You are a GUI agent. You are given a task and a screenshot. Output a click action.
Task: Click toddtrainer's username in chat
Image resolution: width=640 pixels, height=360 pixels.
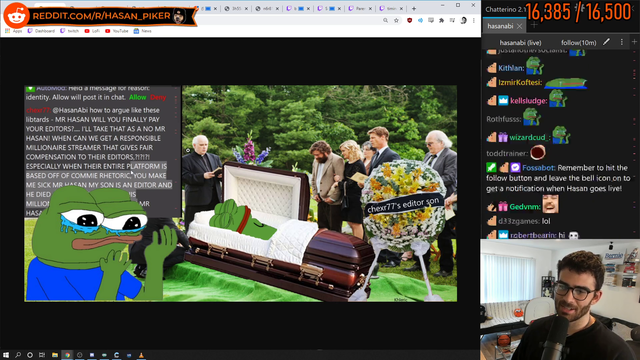pos(507,153)
